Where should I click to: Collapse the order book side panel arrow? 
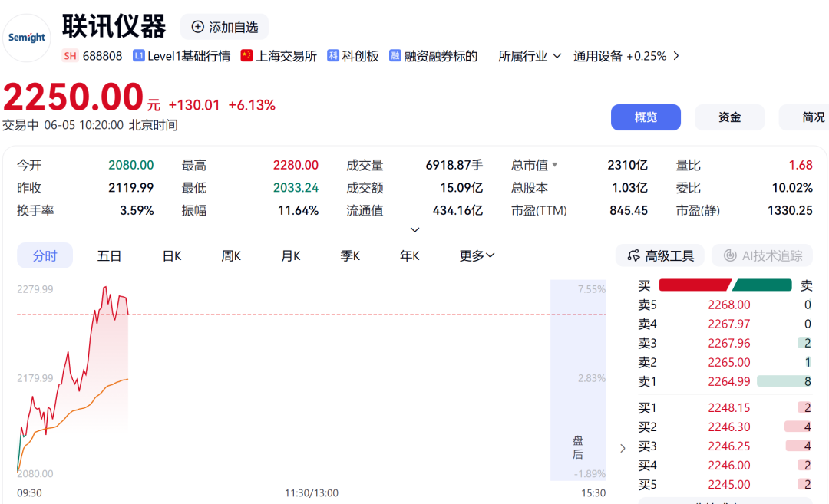coord(623,449)
